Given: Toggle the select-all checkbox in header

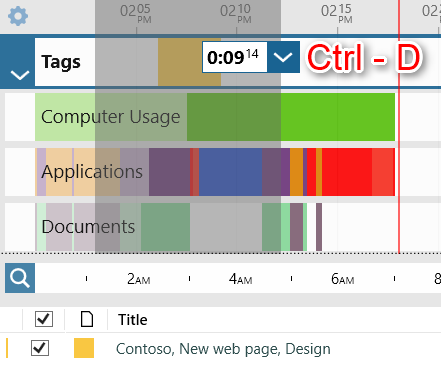Looking at the screenshot, I should (44, 319).
